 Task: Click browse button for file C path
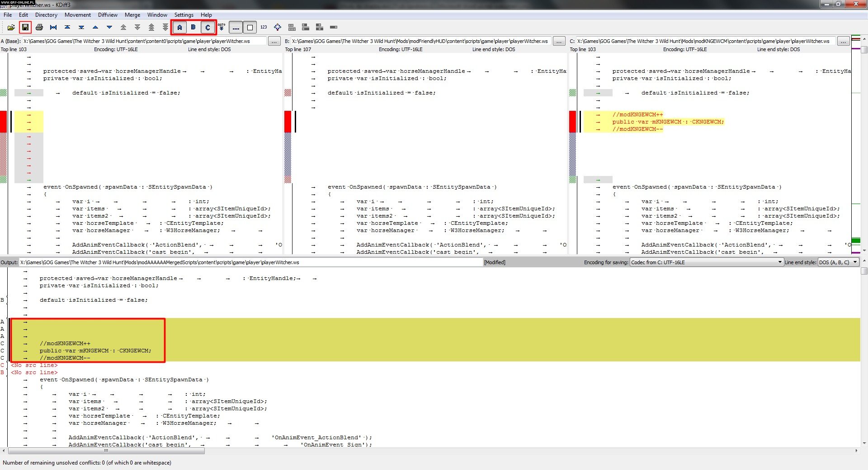pos(843,42)
